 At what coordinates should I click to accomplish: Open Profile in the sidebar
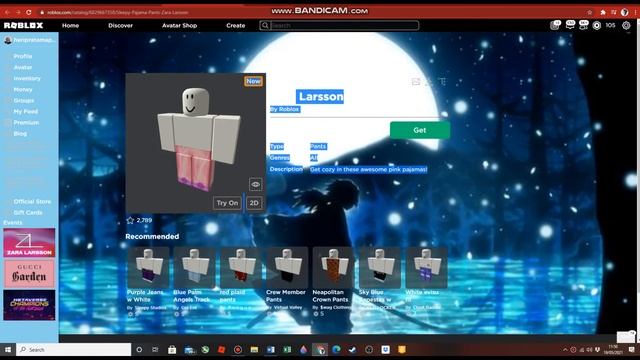point(23,56)
